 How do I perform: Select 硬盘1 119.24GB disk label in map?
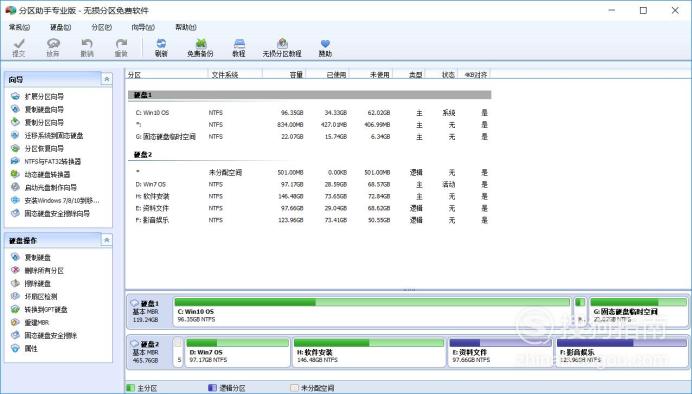[149, 311]
